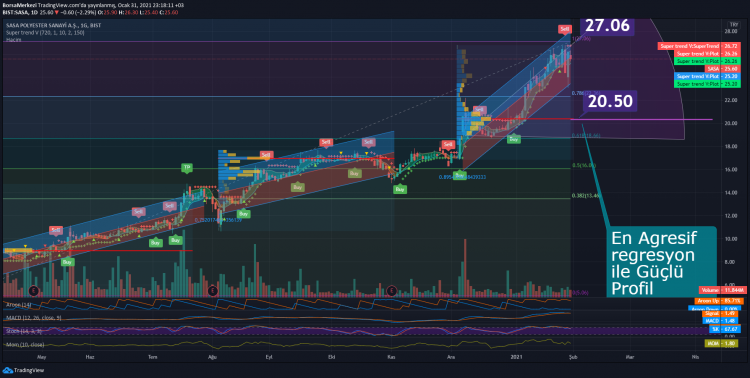Click the earnings E marker near May
750x378 pixels.
tap(33, 290)
